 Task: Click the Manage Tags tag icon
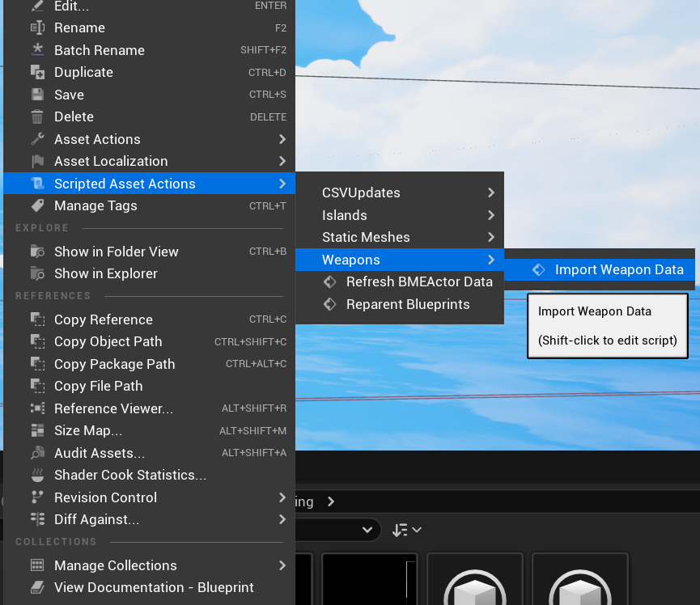click(37, 205)
